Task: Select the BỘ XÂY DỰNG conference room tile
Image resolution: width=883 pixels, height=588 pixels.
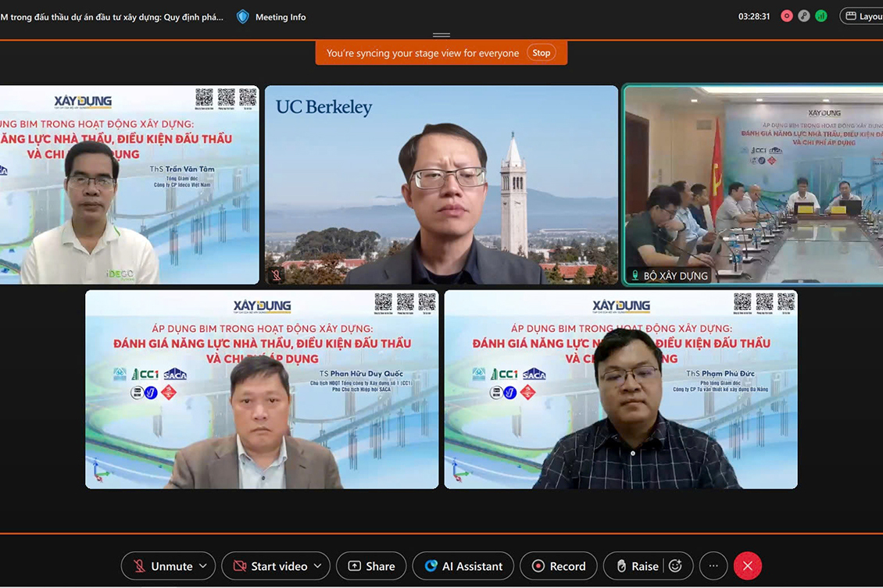Action: (753, 184)
